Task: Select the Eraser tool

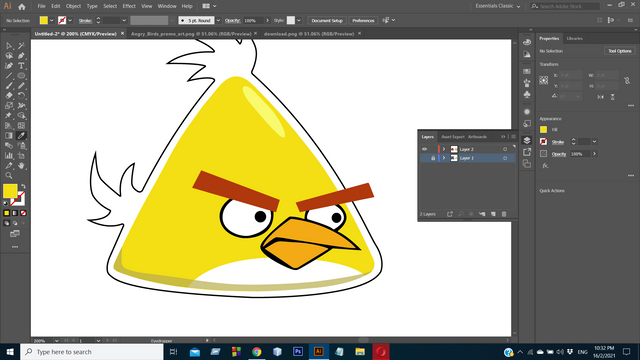Action: click(9, 96)
